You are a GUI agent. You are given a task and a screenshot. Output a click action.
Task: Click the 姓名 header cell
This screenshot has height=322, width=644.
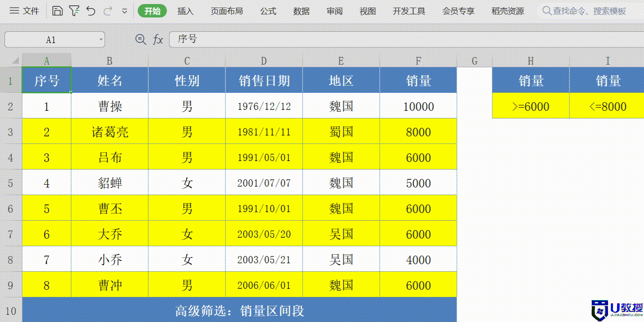click(x=110, y=80)
